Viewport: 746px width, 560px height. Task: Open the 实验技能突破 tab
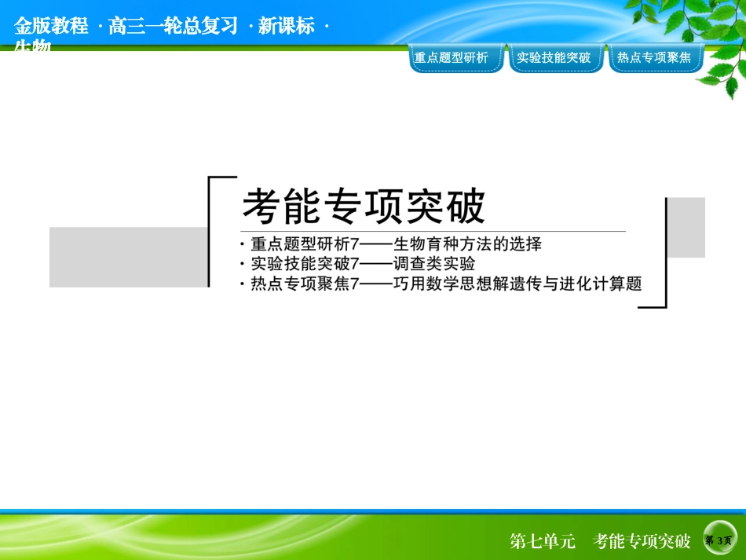556,58
